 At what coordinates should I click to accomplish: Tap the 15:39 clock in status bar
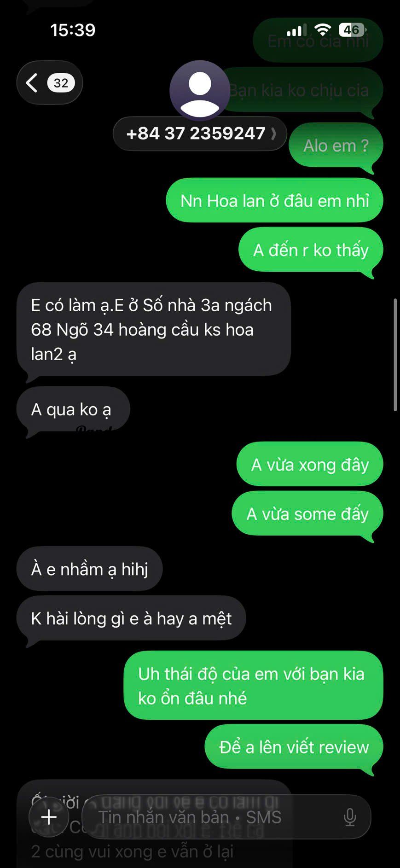(73, 30)
